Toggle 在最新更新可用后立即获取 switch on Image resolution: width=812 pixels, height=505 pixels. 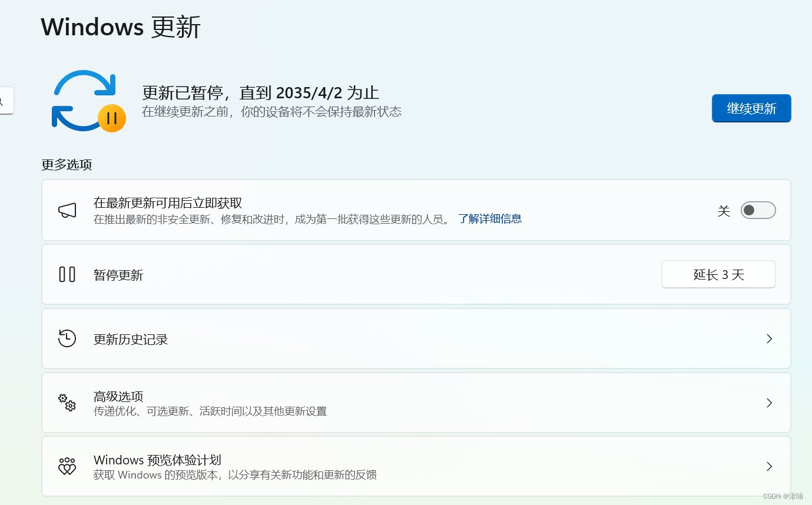pos(758,210)
